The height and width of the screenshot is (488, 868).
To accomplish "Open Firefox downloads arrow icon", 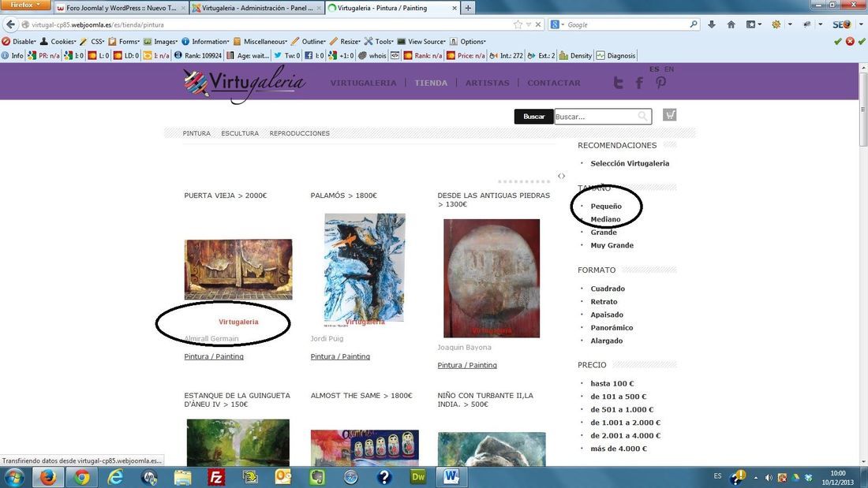I will (712, 24).
